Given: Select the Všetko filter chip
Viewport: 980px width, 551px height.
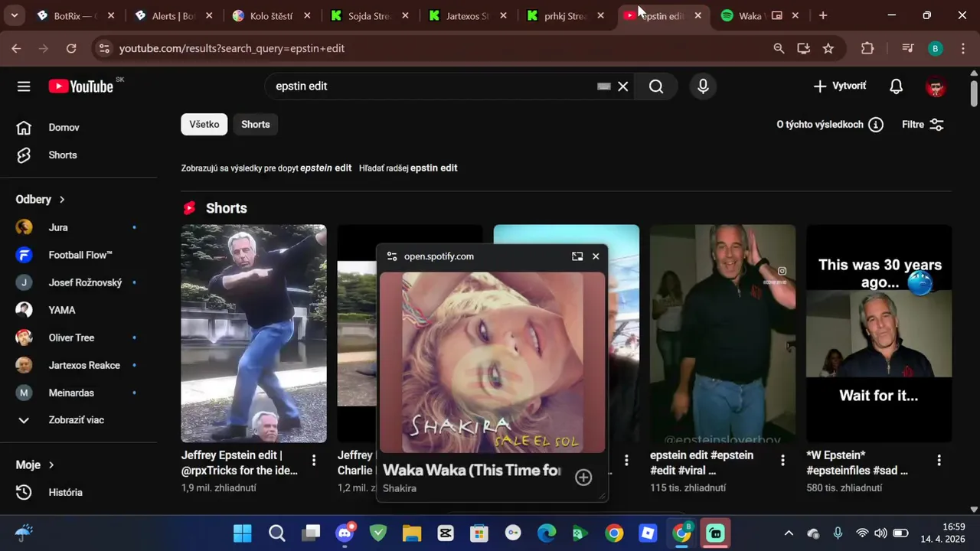Looking at the screenshot, I should pyautogui.click(x=204, y=124).
